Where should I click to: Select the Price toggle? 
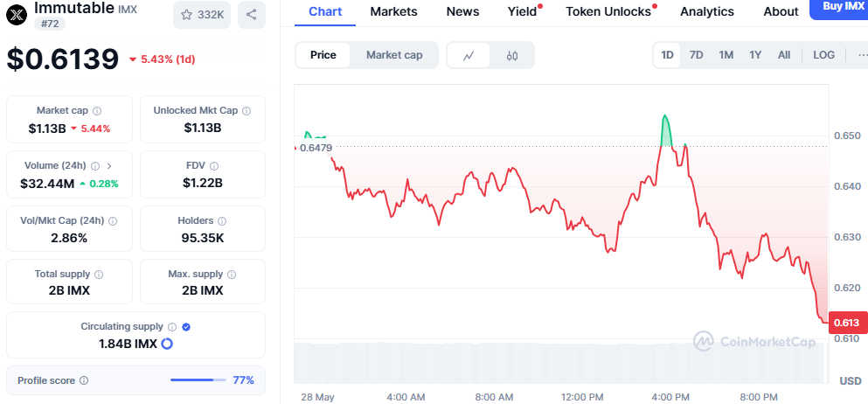coord(323,55)
